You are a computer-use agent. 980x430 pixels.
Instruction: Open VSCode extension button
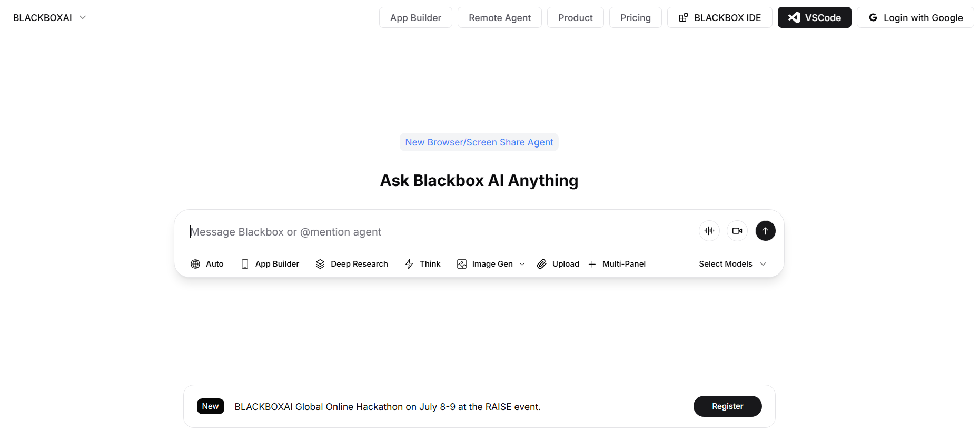pyautogui.click(x=814, y=18)
